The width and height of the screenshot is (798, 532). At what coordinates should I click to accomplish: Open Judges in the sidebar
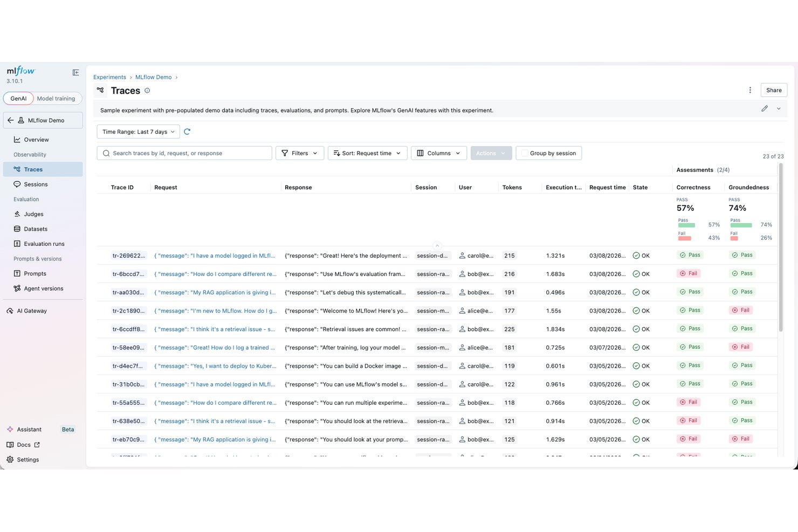pos(43,214)
